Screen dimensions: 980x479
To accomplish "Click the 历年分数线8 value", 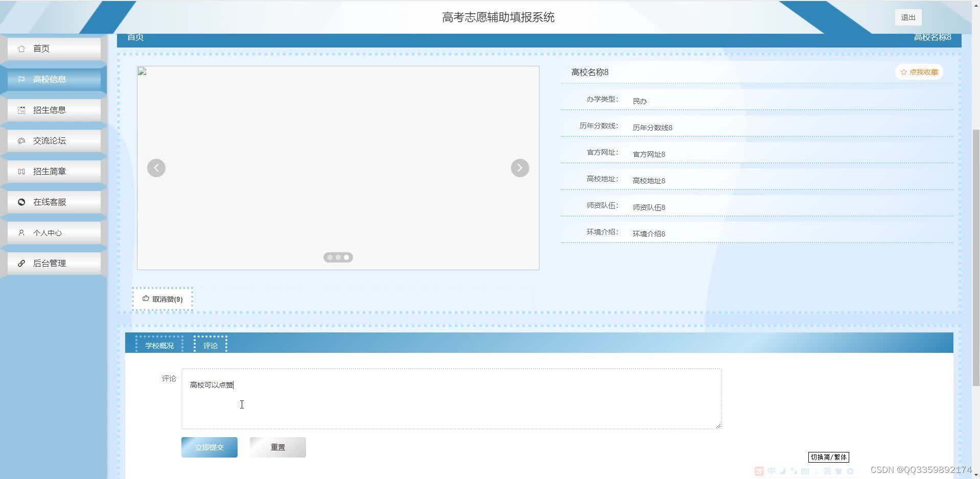I will coord(652,128).
